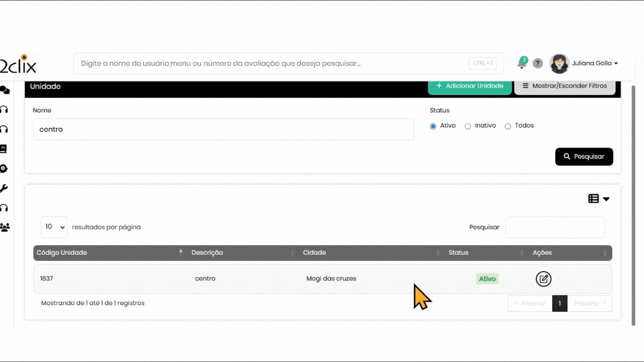Click the head-with-gear sidebar icon

(x=4, y=169)
